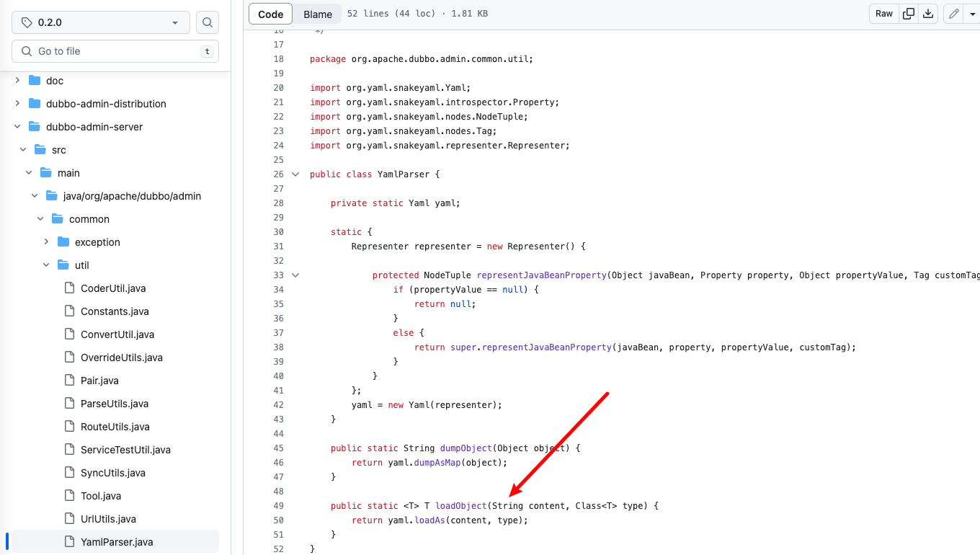Open the 0.2.0 tag switcher dropdown

click(101, 22)
